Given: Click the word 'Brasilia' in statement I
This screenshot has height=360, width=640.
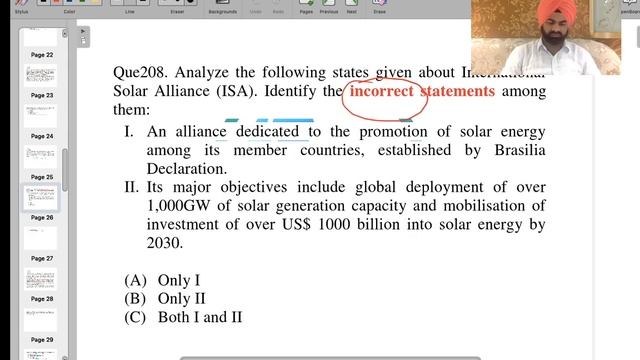Looking at the screenshot, I should pos(520,150).
